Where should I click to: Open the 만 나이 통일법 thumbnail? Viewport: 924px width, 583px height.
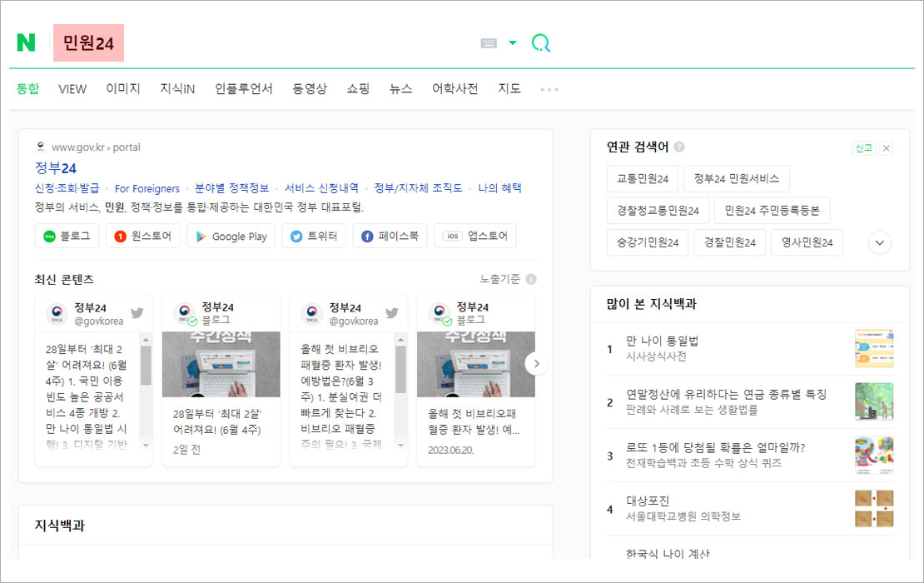pos(874,348)
